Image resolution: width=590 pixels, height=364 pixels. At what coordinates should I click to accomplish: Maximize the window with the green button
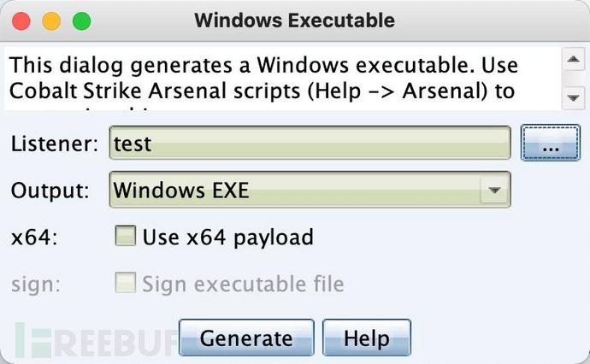coord(81,21)
